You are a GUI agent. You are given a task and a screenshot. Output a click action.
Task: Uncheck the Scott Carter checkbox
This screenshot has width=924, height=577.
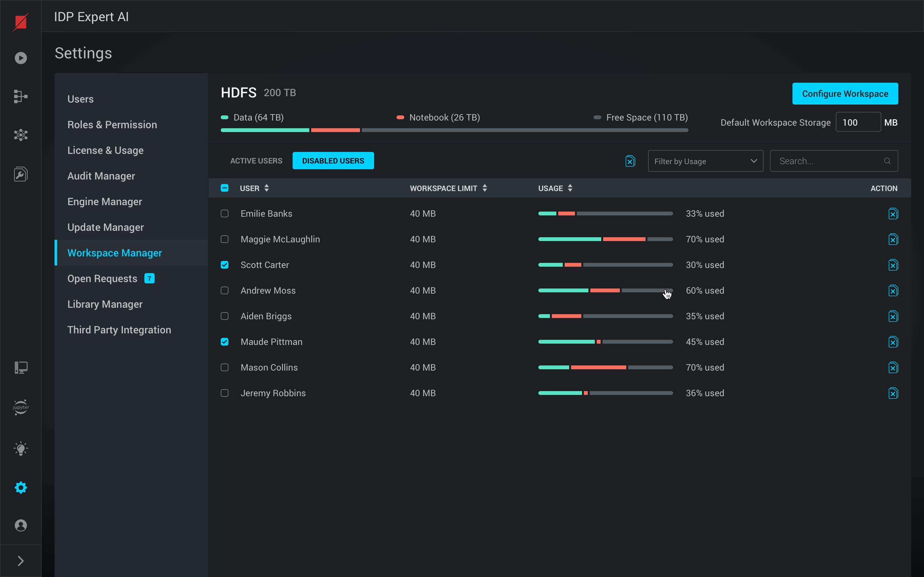225,265
